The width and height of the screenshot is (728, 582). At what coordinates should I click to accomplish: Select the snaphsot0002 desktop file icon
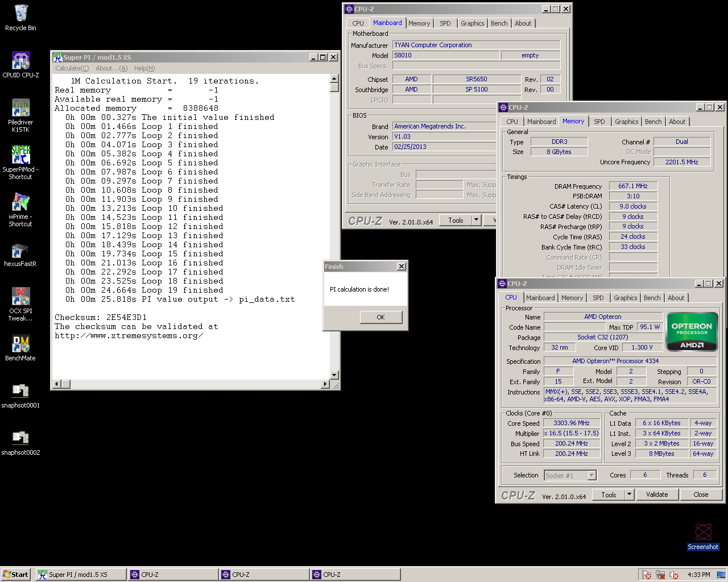(x=20, y=442)
